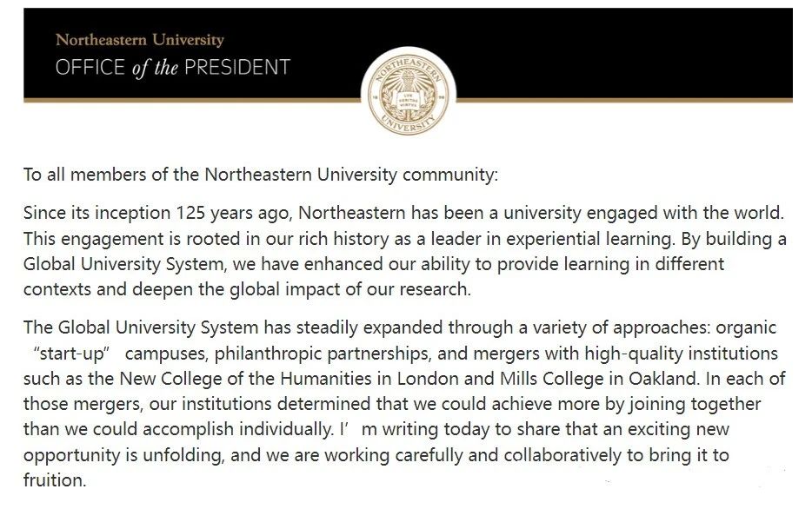
Task: Click the words 'Global University System' in paragraph one
Action: click(x=123, y=264)
